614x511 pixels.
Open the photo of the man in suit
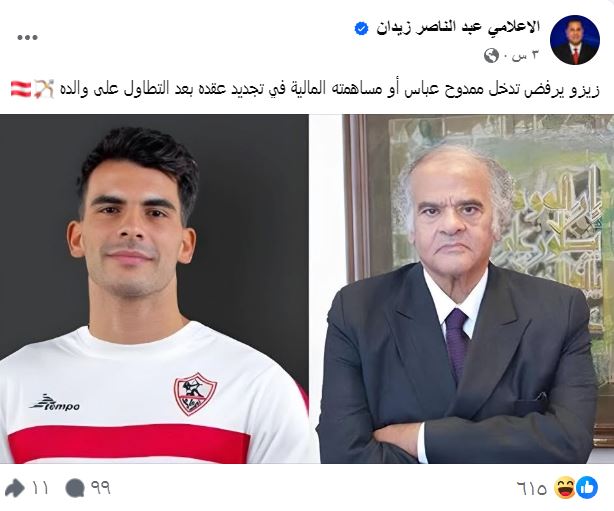click(461, 289)
